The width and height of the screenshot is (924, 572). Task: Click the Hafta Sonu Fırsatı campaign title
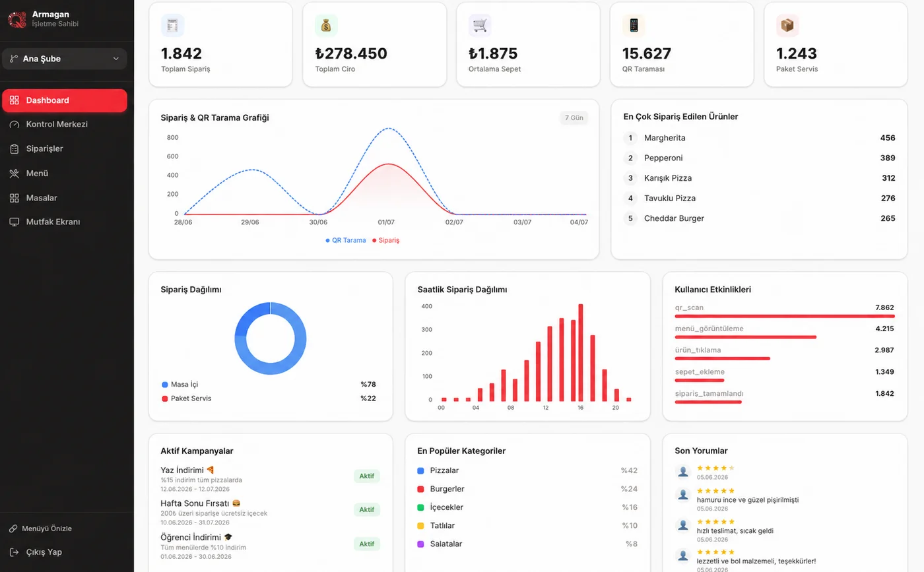pos(200,503)
